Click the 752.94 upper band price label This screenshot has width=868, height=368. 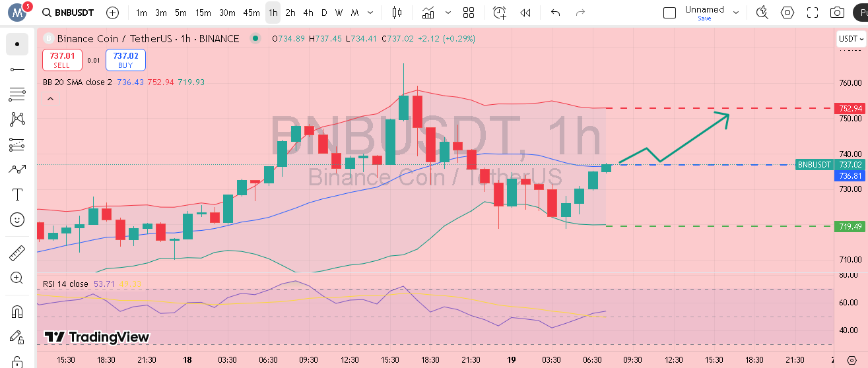pos(850,108)
